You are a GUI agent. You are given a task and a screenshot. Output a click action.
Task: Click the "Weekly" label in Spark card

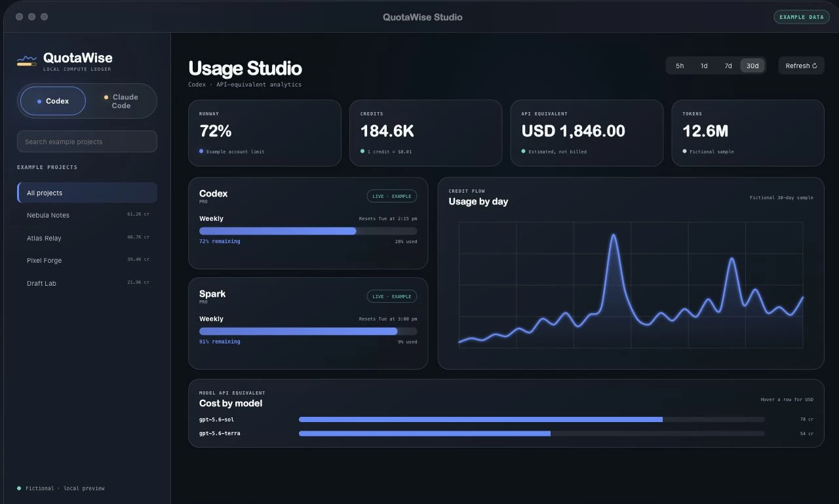(211, 319)
